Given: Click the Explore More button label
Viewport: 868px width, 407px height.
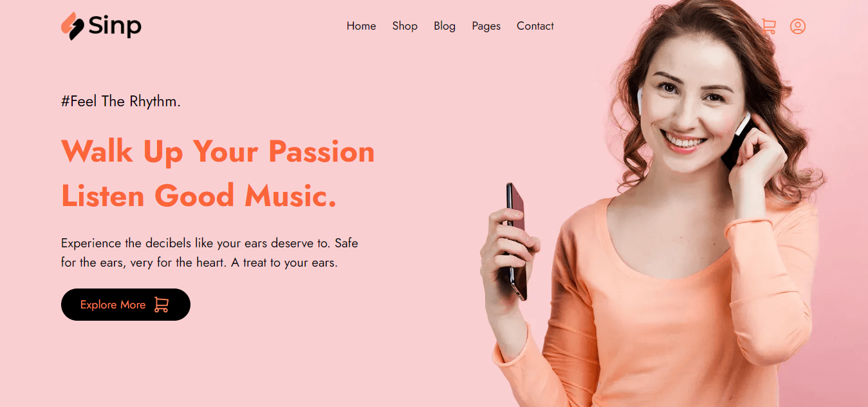Looking at the screenshot, I should (113, 305).
